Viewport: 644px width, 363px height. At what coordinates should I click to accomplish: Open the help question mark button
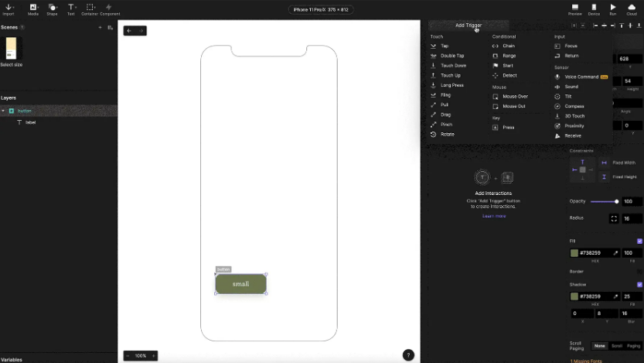[x=408, y=355]
